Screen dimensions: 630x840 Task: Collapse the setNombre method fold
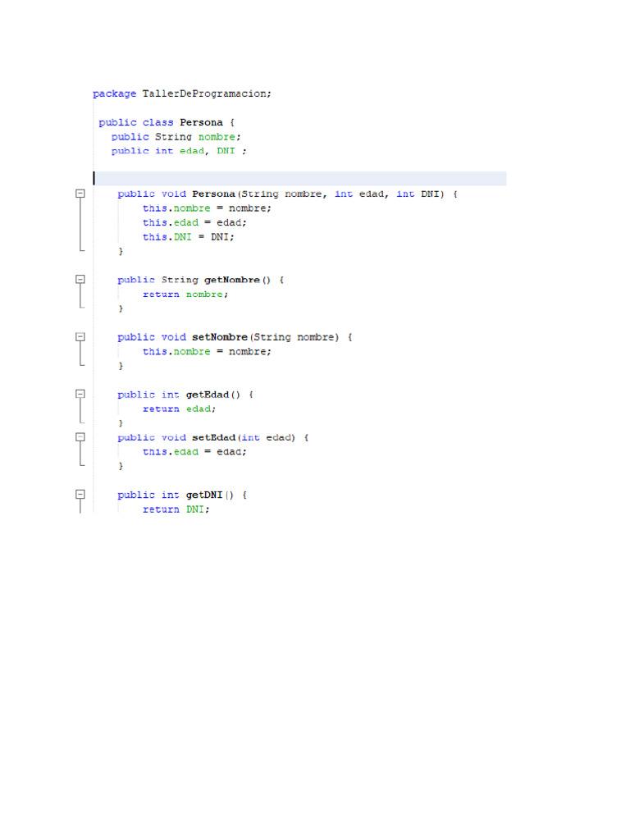(80, 336)
